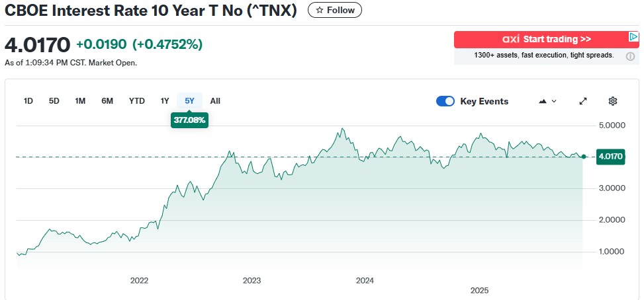Switch to the 6M range
This screenshot has width=644, height=300.
coord(107,101)
